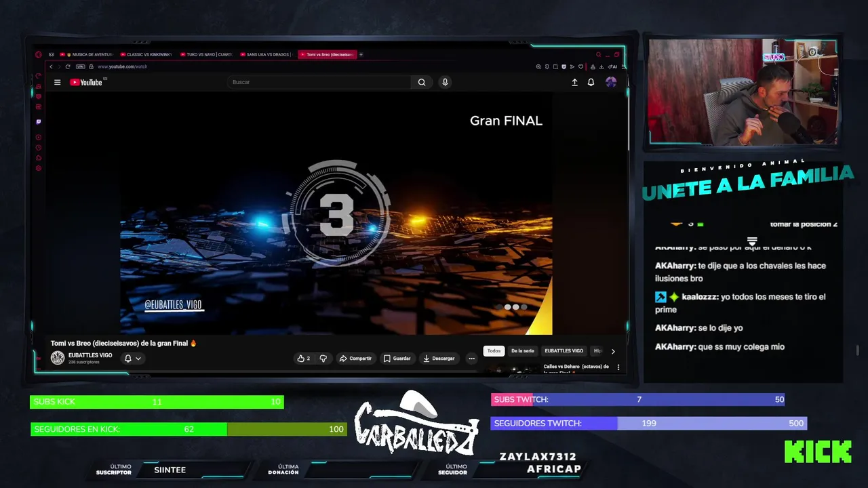This screenshot has height=488, width=868.
Task: Open the Twitch icon in Opera sidebar
Action: (x=39, y=122)
